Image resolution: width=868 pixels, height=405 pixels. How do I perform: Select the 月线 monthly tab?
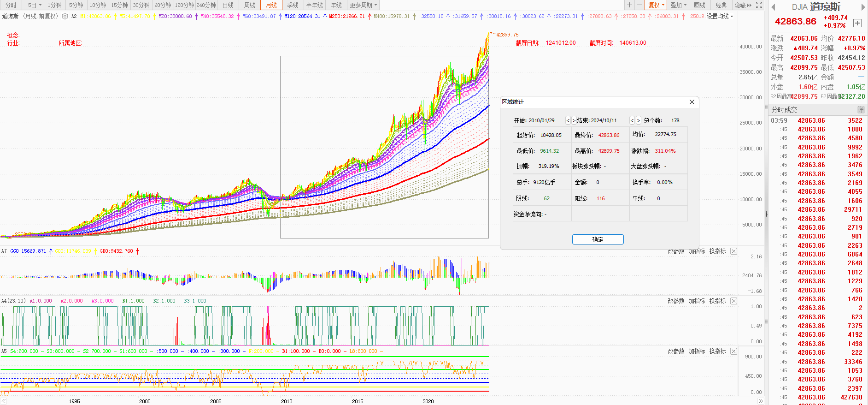click(271, 5)
